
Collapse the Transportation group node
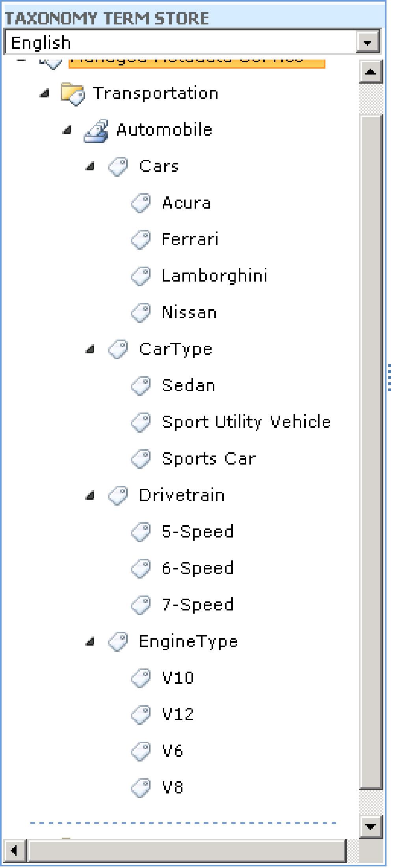(x=45, y=94)
